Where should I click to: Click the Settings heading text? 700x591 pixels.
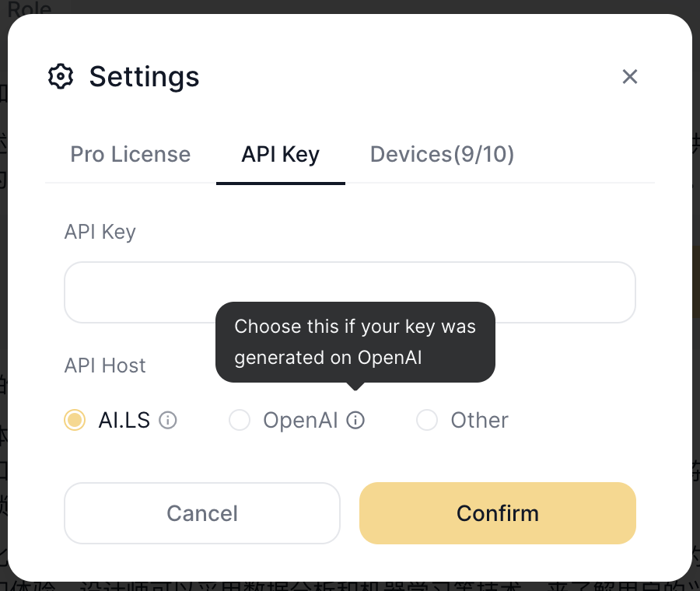144,76
